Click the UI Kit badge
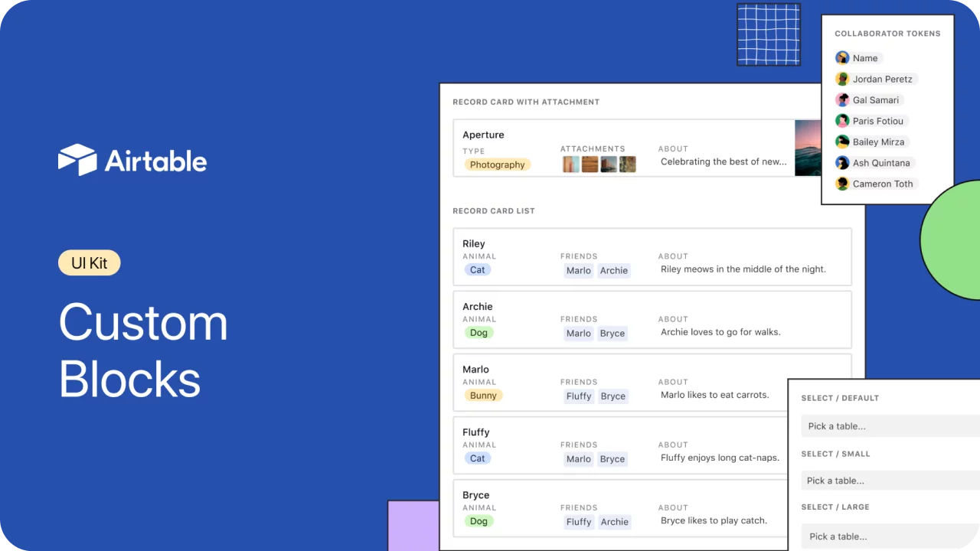The height and width of the screenshot is (551, 980). (89, 262)
